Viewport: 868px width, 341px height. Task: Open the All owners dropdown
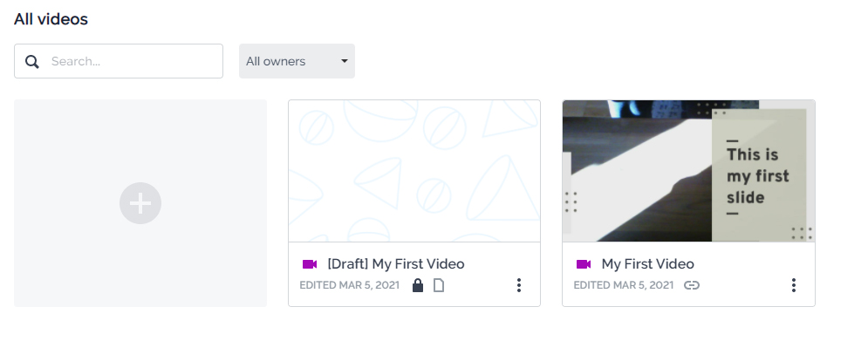coord(297,61)
